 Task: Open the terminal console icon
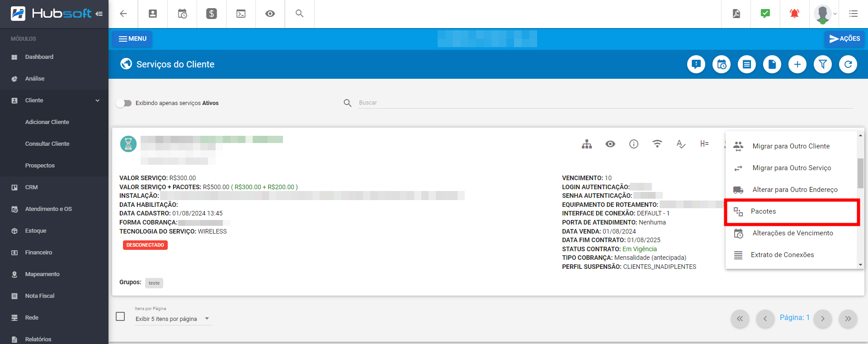click(x=241, y=14)
